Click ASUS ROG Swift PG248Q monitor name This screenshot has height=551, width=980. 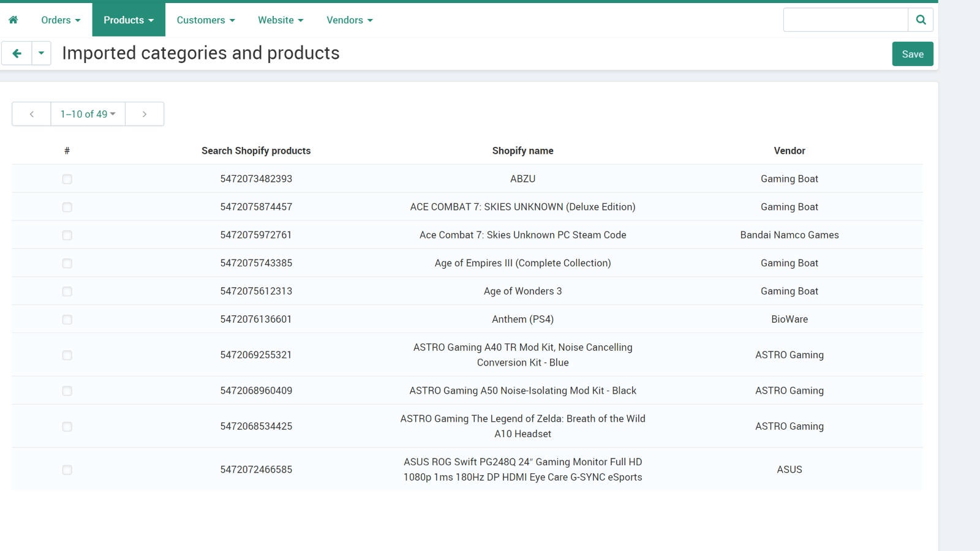point(522,470)
